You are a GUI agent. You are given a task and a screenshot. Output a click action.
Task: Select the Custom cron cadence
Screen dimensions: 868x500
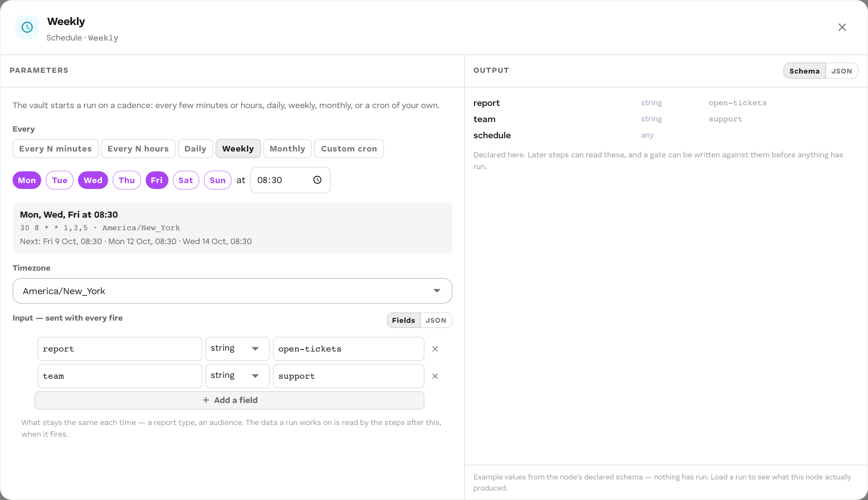pos(349,149)
